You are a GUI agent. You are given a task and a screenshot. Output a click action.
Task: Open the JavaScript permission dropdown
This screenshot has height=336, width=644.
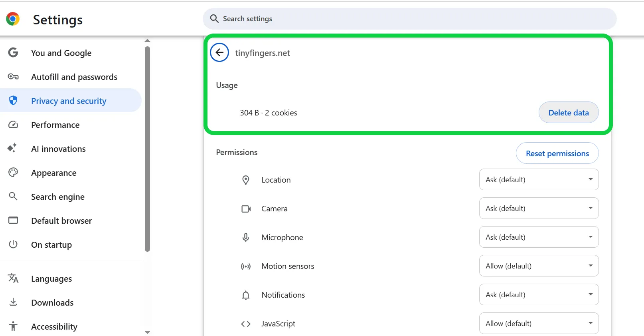(x=539, y=323)
